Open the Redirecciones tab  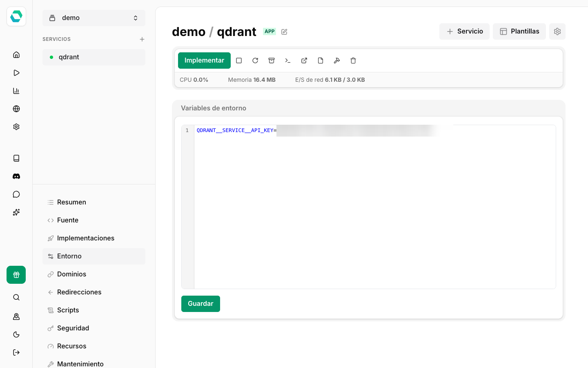point(94,292)
